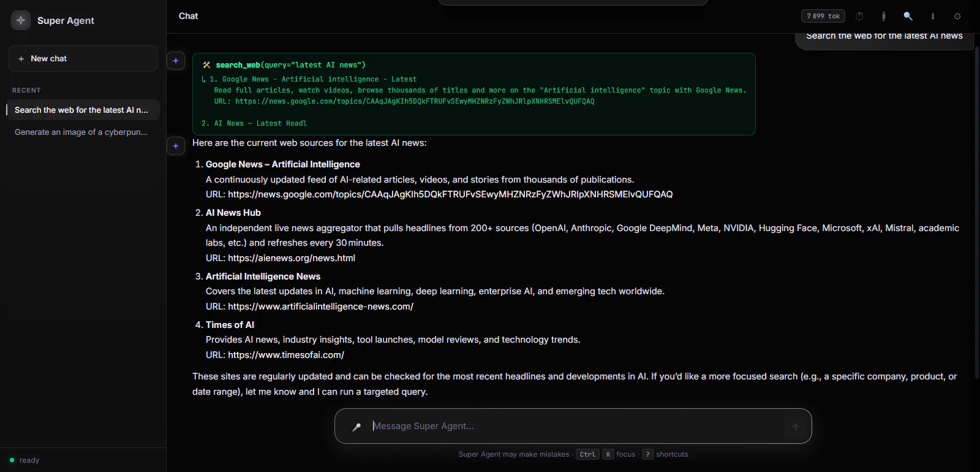Click the 'RECENT' section label in sidebar

(x=26, y=90)
